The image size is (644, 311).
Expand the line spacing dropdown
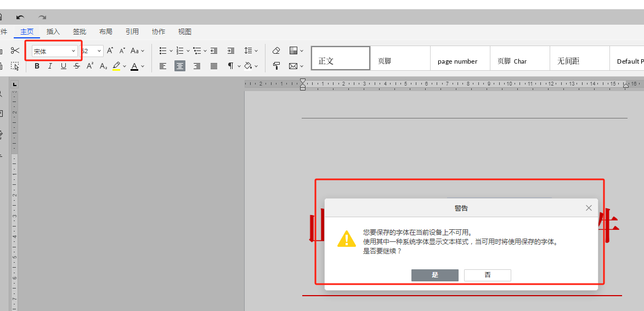coord(256,51)
